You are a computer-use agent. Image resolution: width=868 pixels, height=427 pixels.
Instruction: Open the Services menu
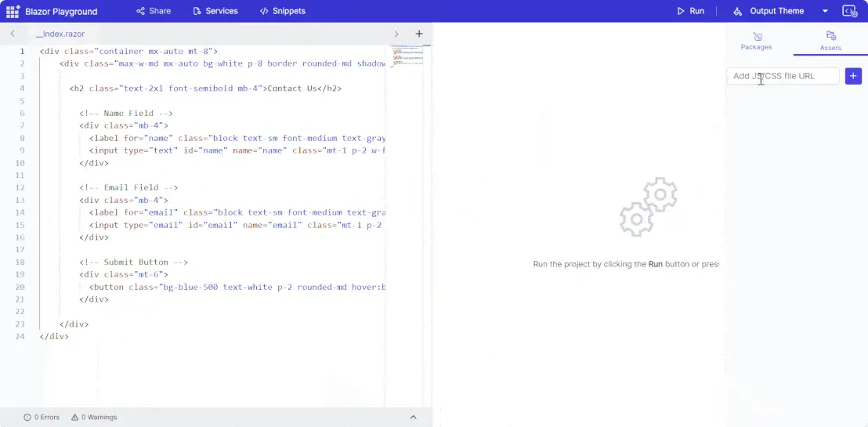coord(215,11)
